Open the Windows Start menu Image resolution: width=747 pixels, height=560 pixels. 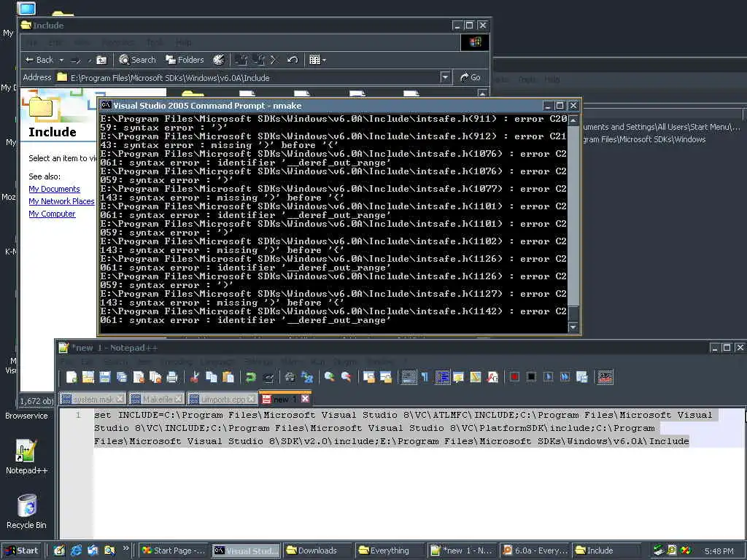23,551
